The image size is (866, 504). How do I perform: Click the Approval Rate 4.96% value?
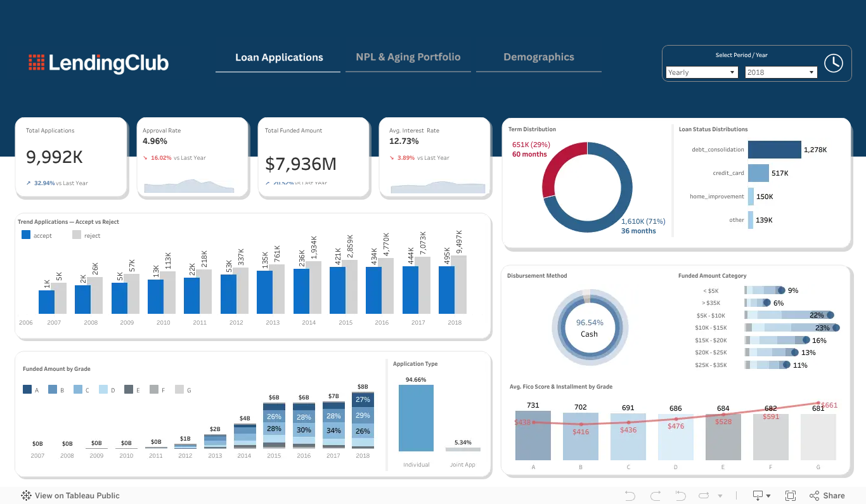(x=155, y=141)
